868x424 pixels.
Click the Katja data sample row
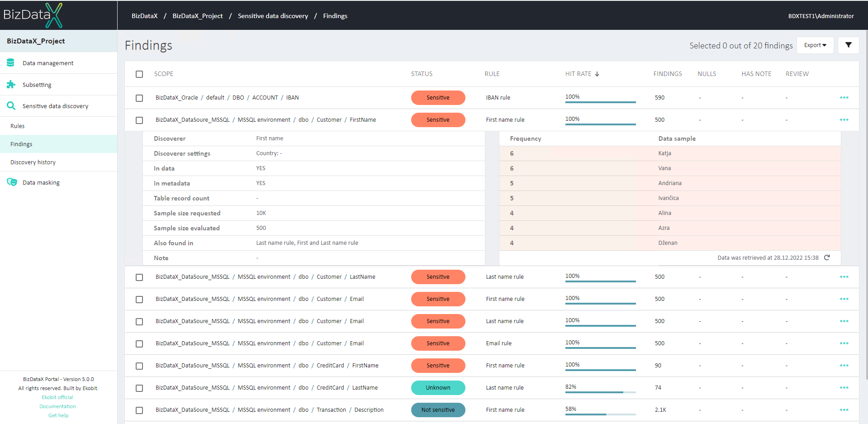670,153
